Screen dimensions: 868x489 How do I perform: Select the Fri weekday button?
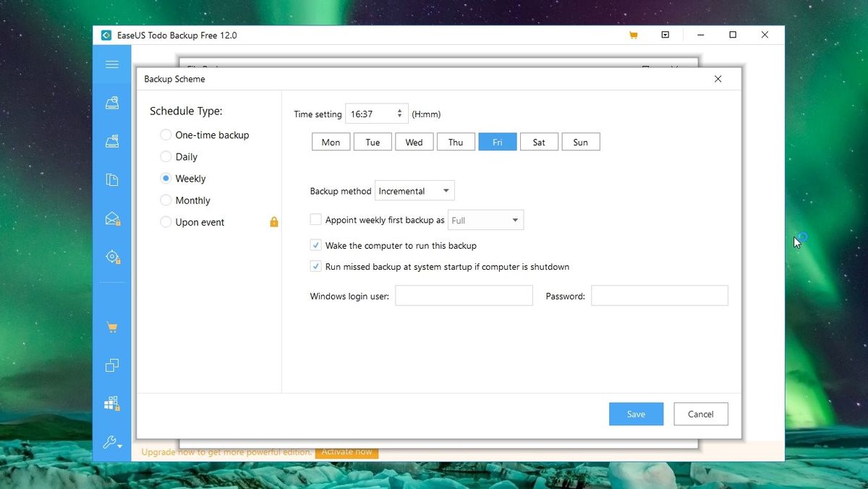click(x=497, y=141)
